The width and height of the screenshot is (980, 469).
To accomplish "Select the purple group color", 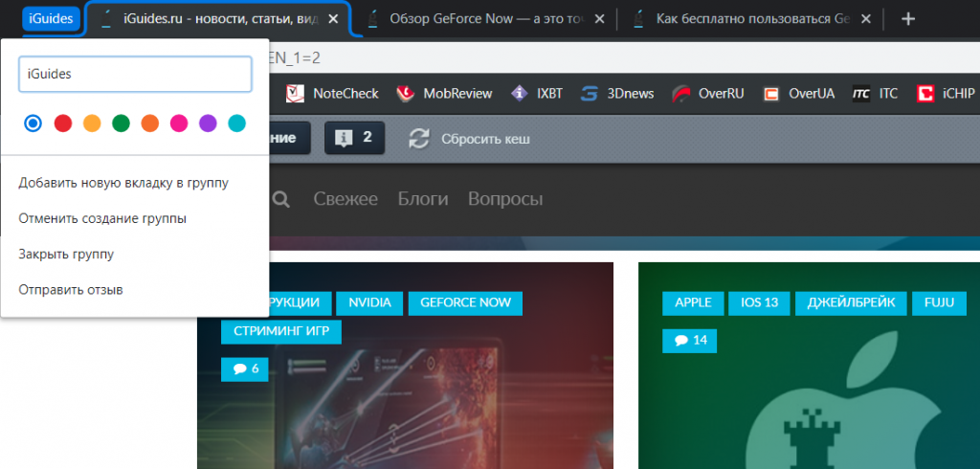I will pyautogui.click(x=208, y=123).
